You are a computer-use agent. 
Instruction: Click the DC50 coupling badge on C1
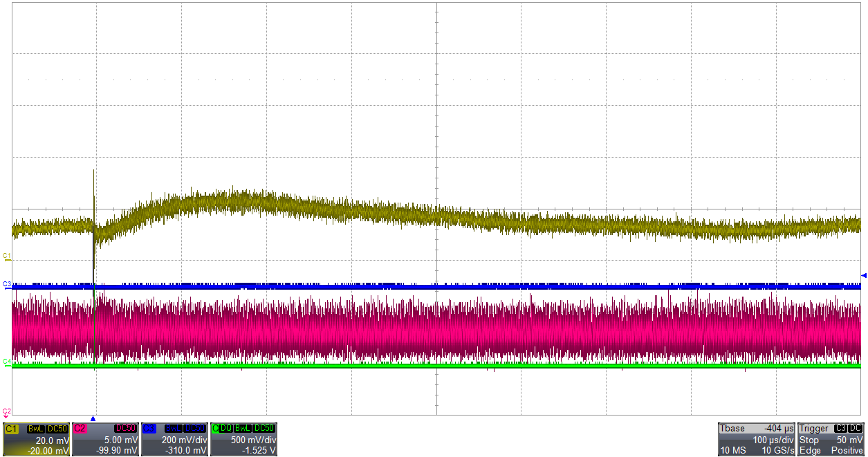tap(57, 429)
